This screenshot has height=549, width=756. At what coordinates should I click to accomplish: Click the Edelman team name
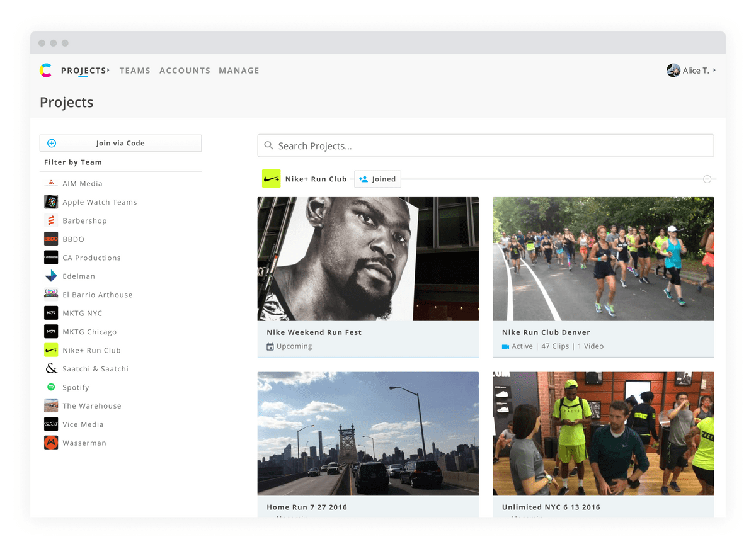[79, 276]
